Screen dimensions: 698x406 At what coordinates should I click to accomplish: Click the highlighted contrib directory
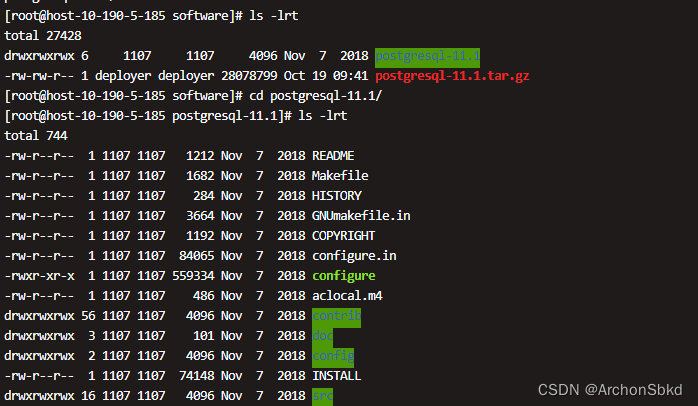tap(337, 317)
